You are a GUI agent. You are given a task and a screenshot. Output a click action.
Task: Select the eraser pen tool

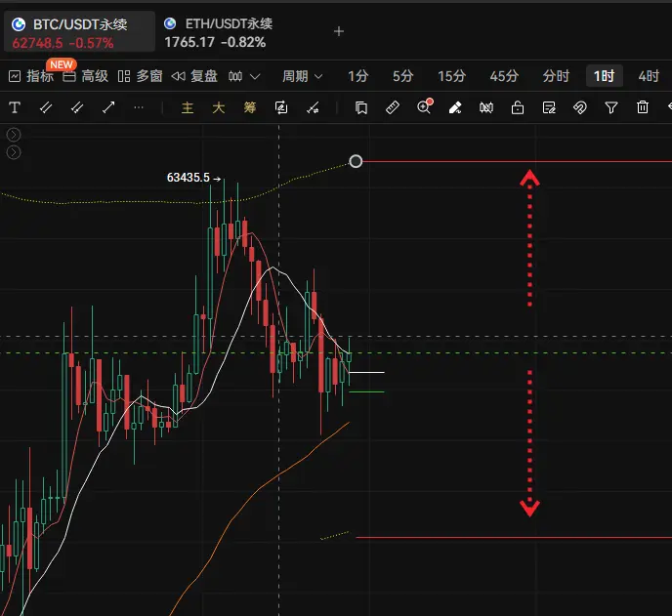point(455,107)
